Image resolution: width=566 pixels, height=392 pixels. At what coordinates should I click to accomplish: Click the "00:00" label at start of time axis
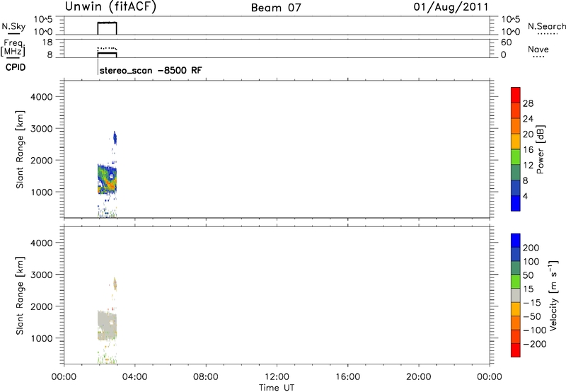coord(64,377)
